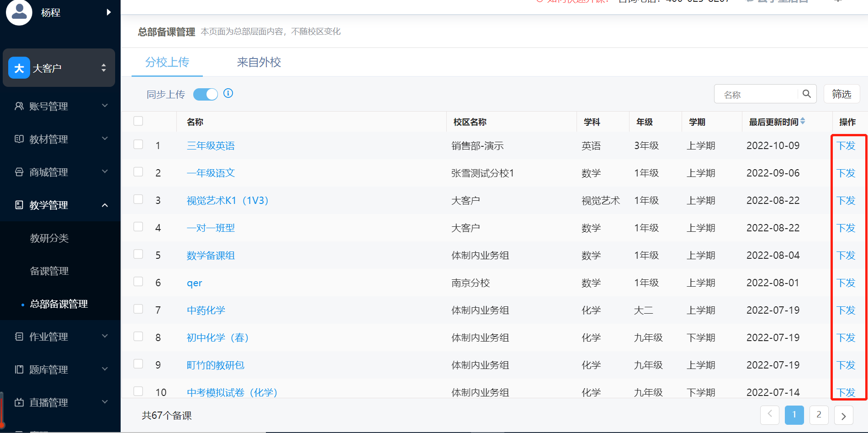
Task: Check the row checkbox for 町竹的教研包
Action: point(138,364)
